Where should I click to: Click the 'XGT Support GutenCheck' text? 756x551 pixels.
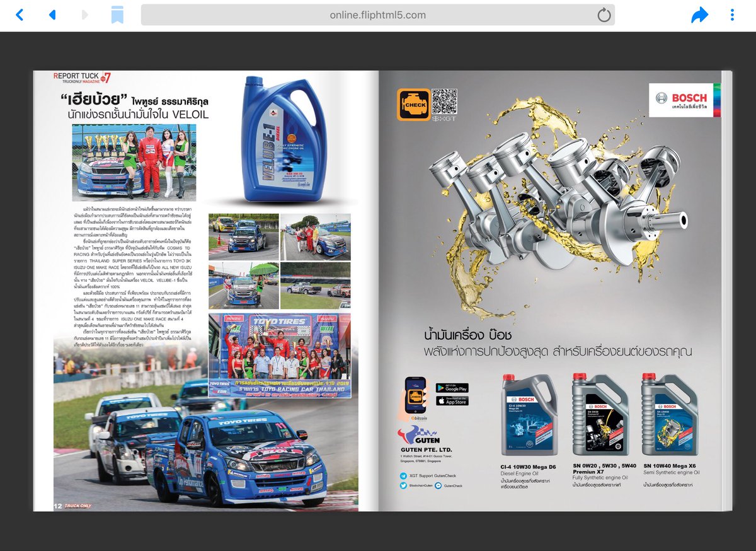(432, 476)
